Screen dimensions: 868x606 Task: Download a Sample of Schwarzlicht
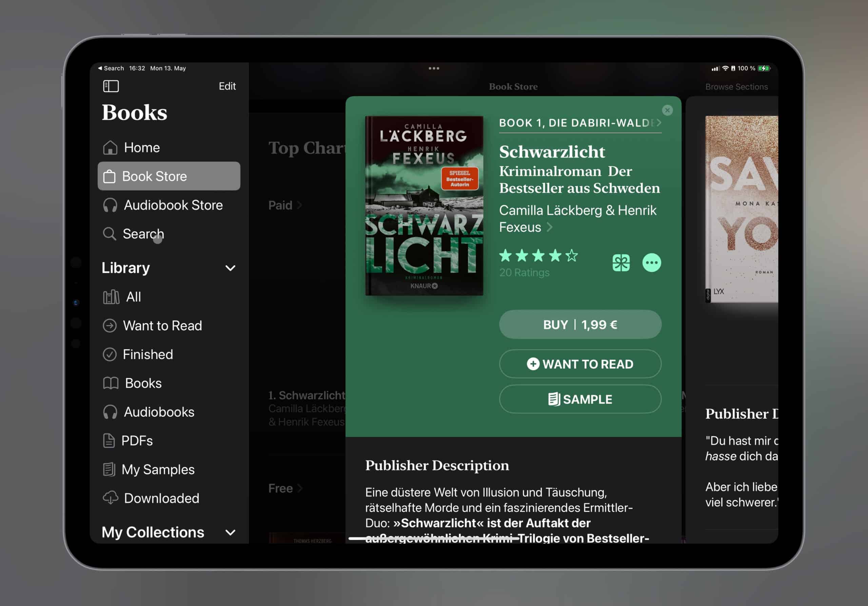[x=580, y=399]
